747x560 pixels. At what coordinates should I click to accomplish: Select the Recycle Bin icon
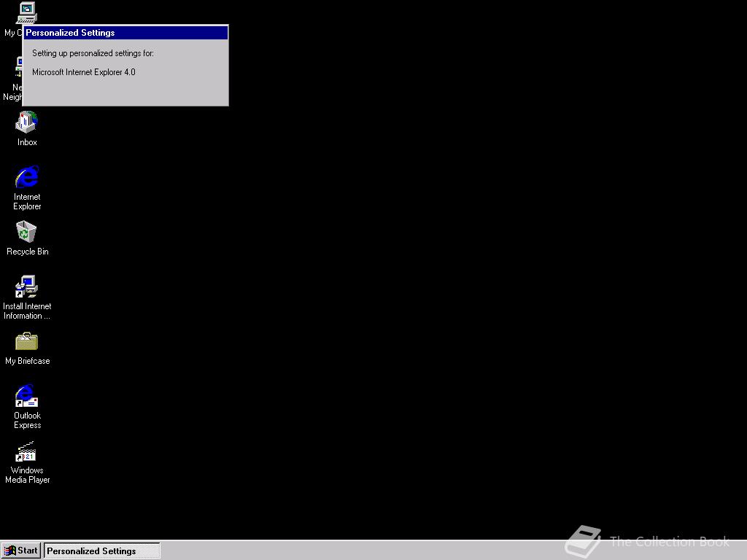pos(26,231)
